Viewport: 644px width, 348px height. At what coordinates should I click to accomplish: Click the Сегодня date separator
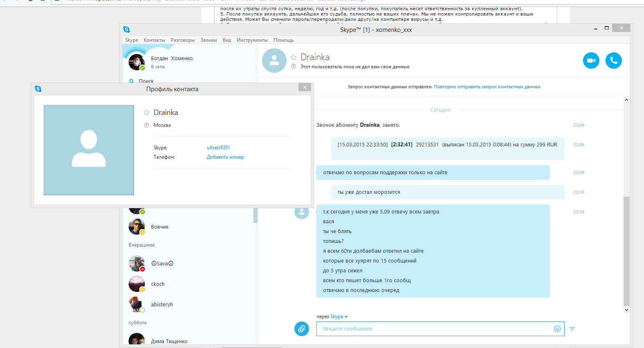pyautogui.click(x=440, y=110)
